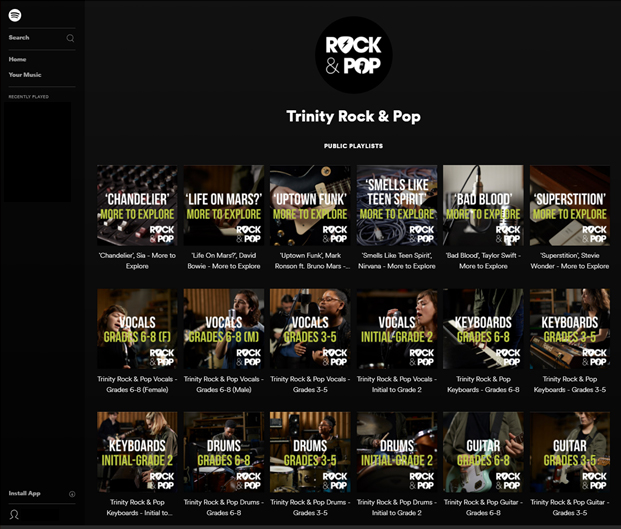Click Keyboards - Grades 6-8 title link
The image size is (621, 529).
click(x=483, y=384)
